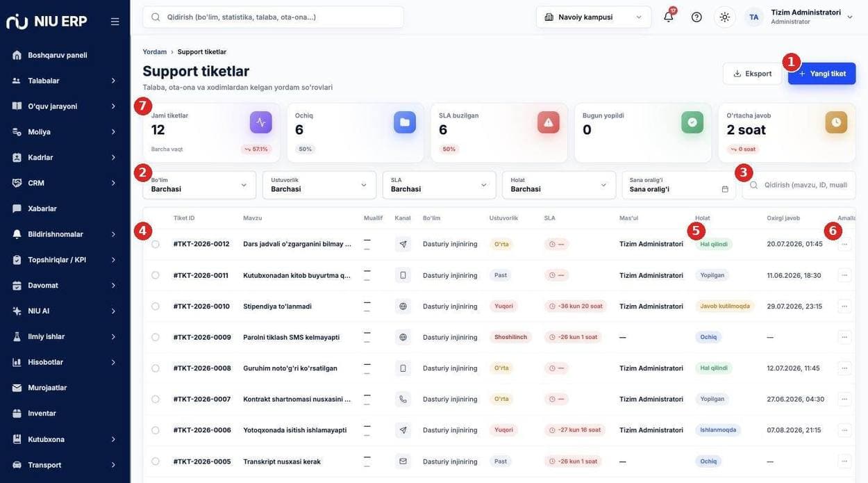Select the checkbox for ticket TKT-2026-0010
This screenshot has height=483, width=868.
(x=156, y=306)
